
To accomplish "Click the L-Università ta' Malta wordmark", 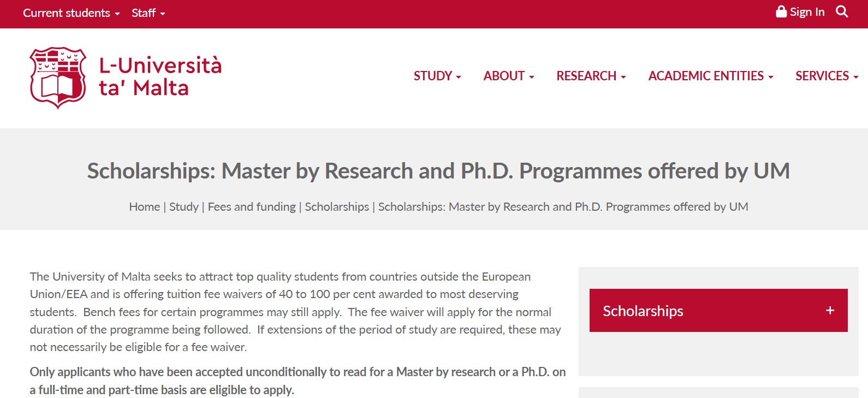I will click(160, 76).
